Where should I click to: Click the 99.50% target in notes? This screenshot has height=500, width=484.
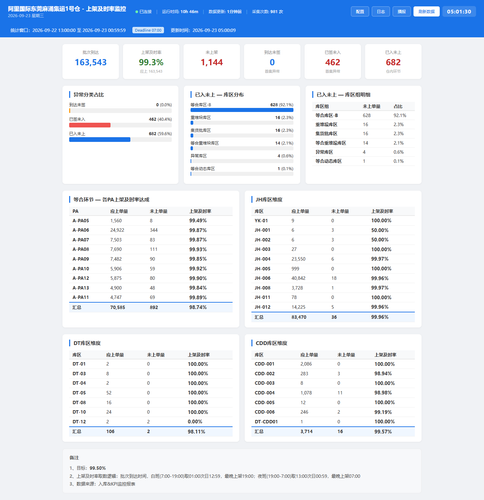pyautogui.click(x=98, y=468)
